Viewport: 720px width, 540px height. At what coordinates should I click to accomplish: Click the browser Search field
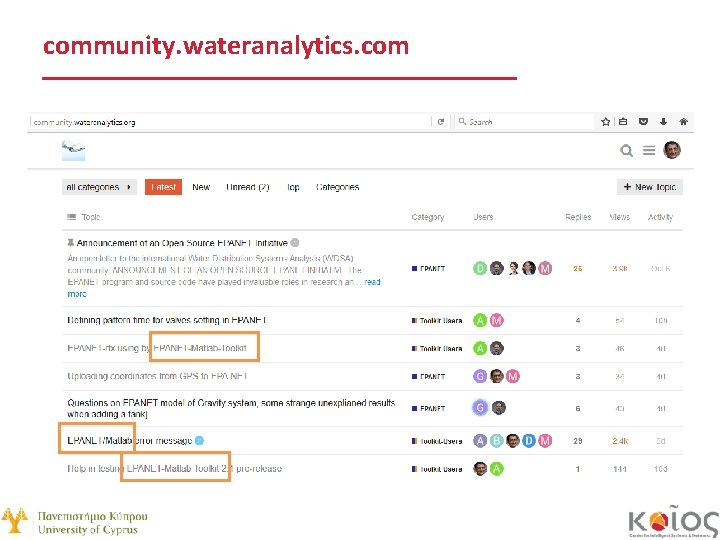click(523, 122)
